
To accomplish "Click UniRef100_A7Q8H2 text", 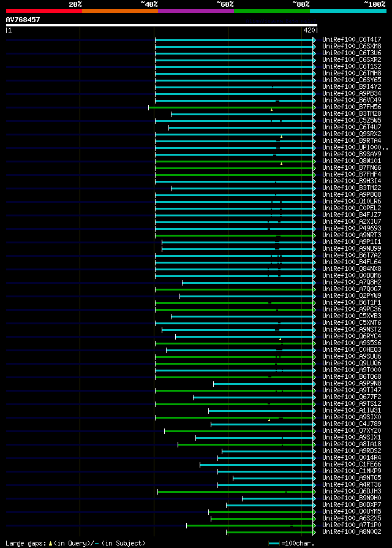I will [x=352, y=282].
